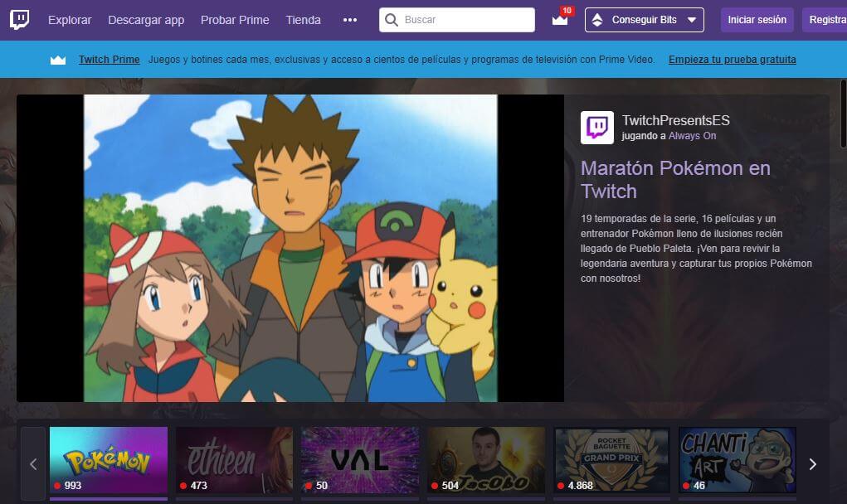Play the featured Pokémon stream video

(x=290, y=248)
